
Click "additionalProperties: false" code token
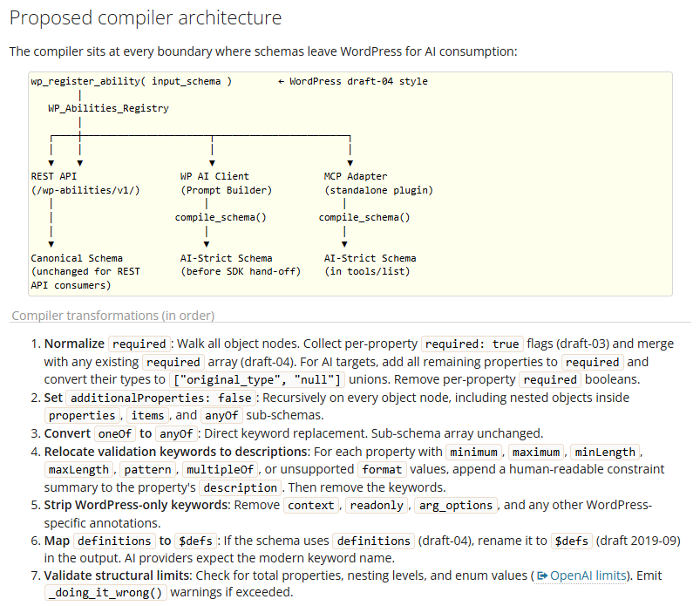point(161,398)
